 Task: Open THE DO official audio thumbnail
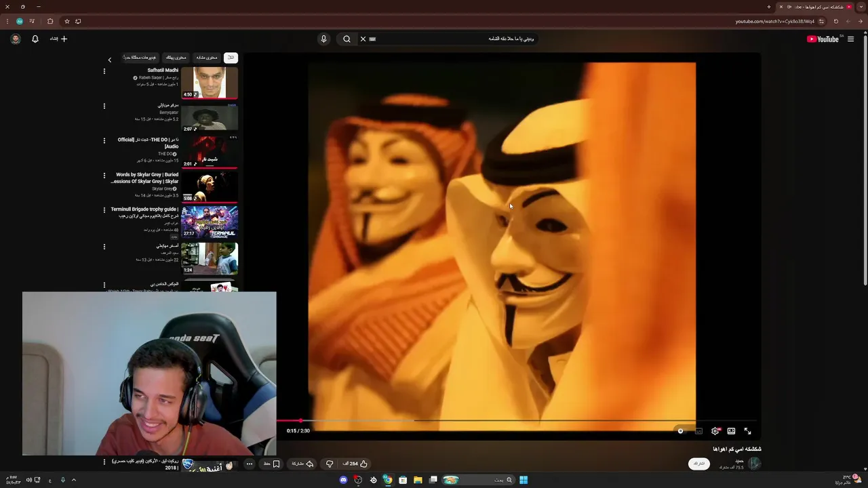210,152
